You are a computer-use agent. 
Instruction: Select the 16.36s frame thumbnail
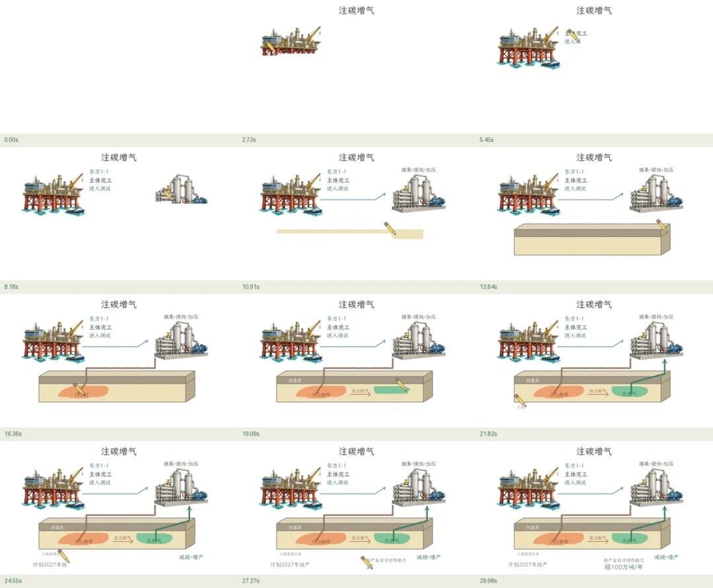(x=119, y=360)
